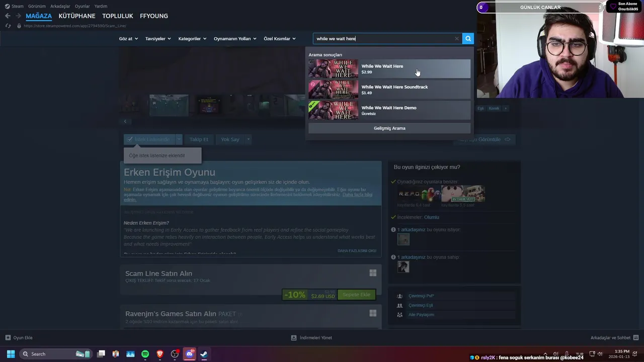Move the screenshot carousel left with the arrow
The width and height of the screenshot is (644, 362).
(125, 121)
